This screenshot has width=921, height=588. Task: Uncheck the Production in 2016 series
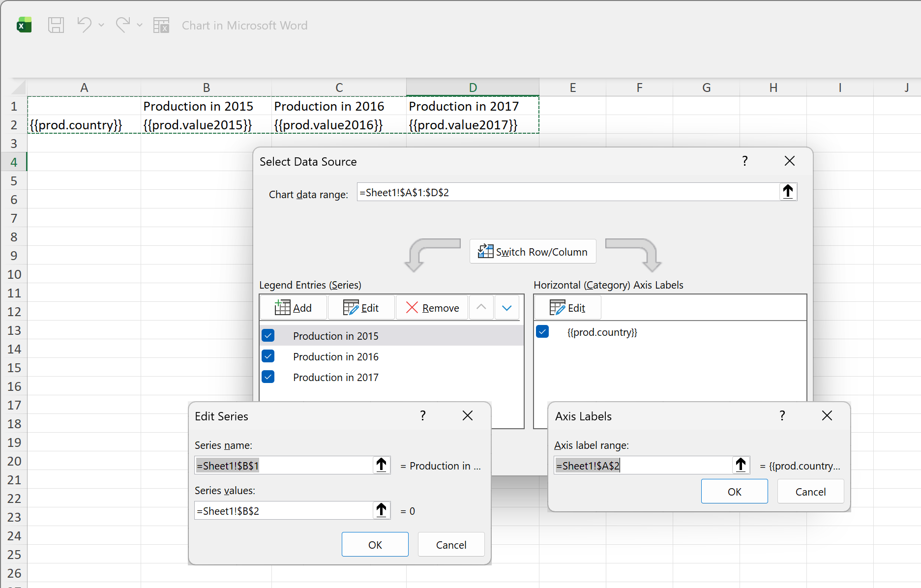coord(268,356)
